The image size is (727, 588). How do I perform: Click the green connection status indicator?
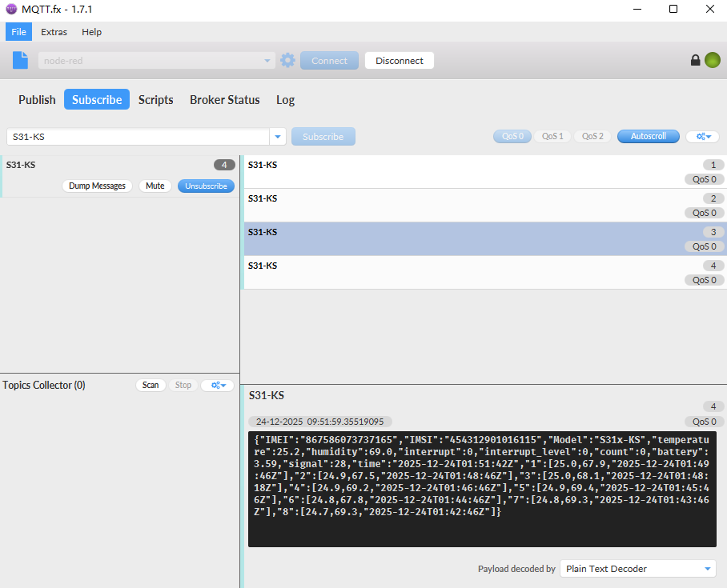click(712, 60)
